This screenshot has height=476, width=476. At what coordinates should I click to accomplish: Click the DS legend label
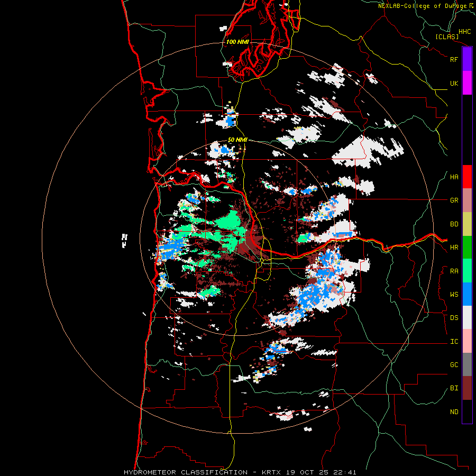(454, 318)
